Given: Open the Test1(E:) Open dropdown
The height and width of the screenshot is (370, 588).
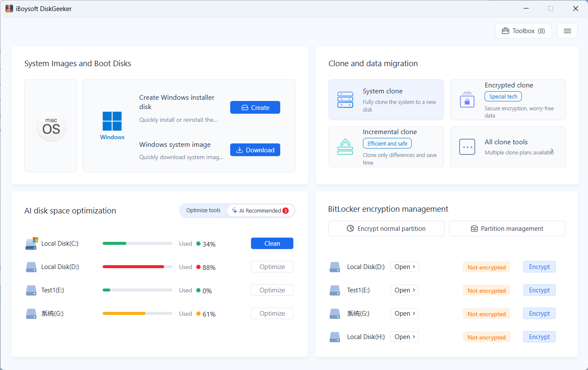Looking at the screenshot, I should (x=404, y=290).
